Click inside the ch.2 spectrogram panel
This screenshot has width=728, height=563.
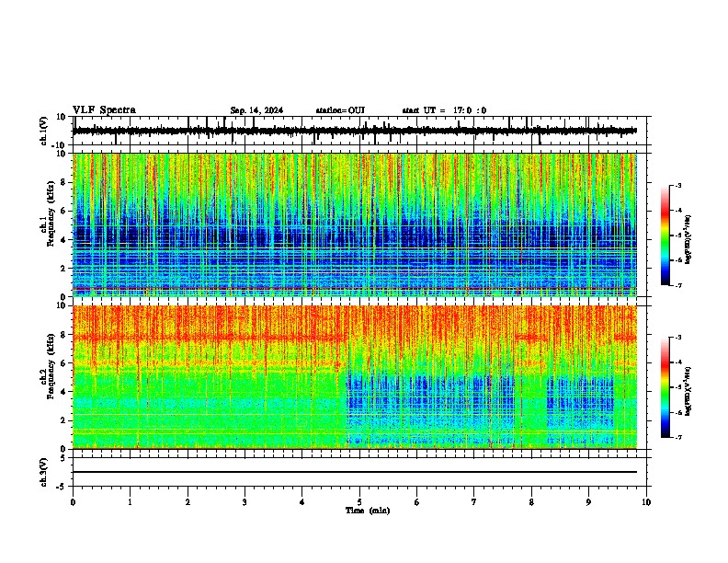pos(355,377)
